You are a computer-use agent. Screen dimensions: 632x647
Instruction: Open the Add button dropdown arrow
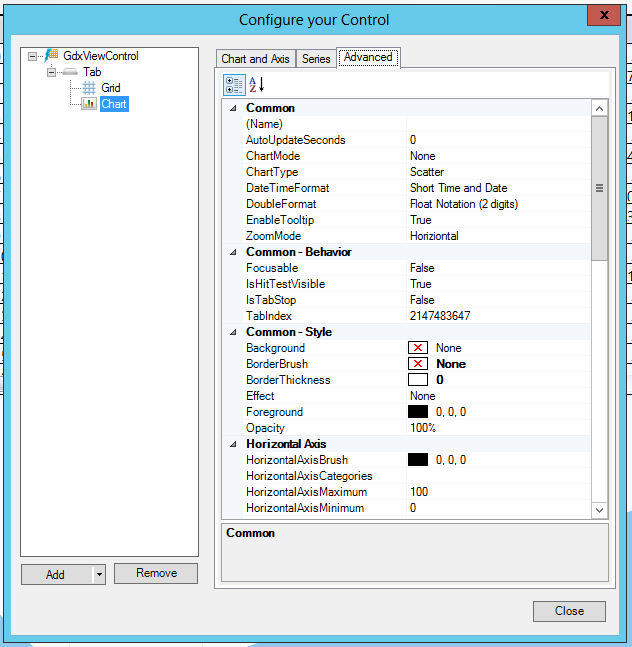[98, 574]
